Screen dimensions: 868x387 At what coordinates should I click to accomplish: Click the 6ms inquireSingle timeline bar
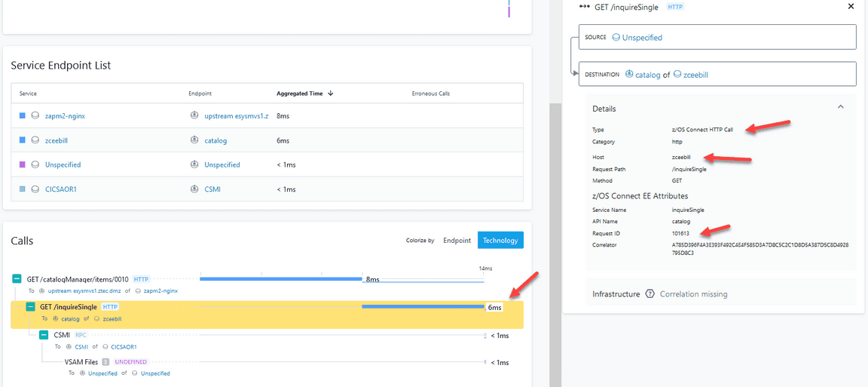[423, 306]
